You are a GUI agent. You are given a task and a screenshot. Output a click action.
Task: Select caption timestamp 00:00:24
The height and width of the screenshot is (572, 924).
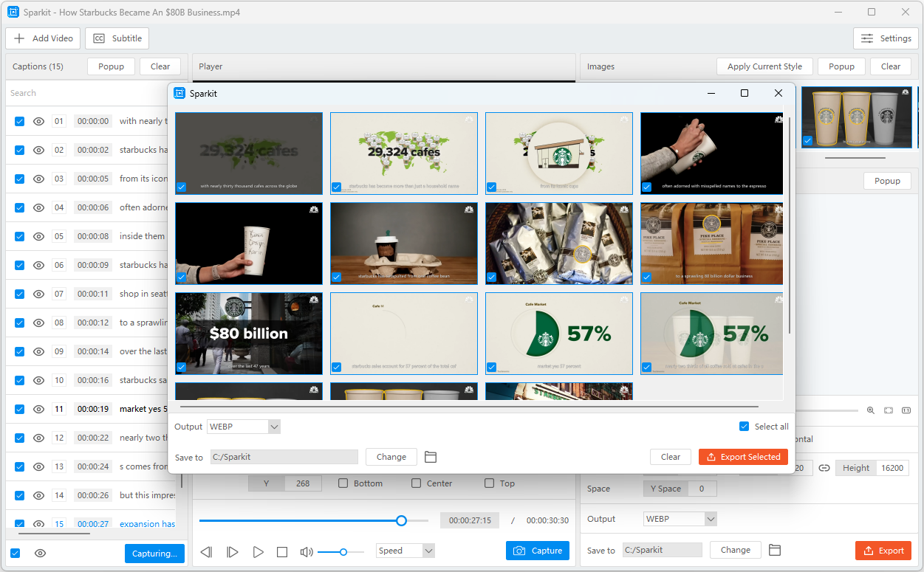pos(93,466)
